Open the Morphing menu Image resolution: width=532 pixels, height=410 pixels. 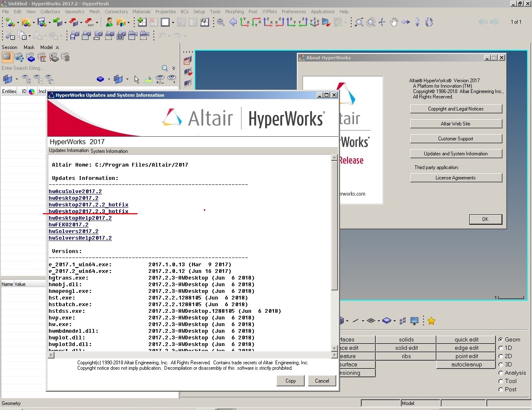(234, 12)
